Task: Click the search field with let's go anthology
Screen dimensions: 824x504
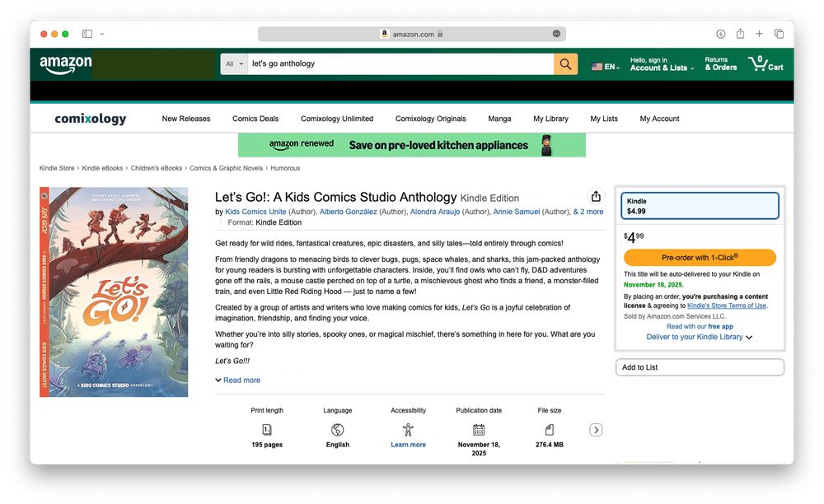Action: (400, 64)
